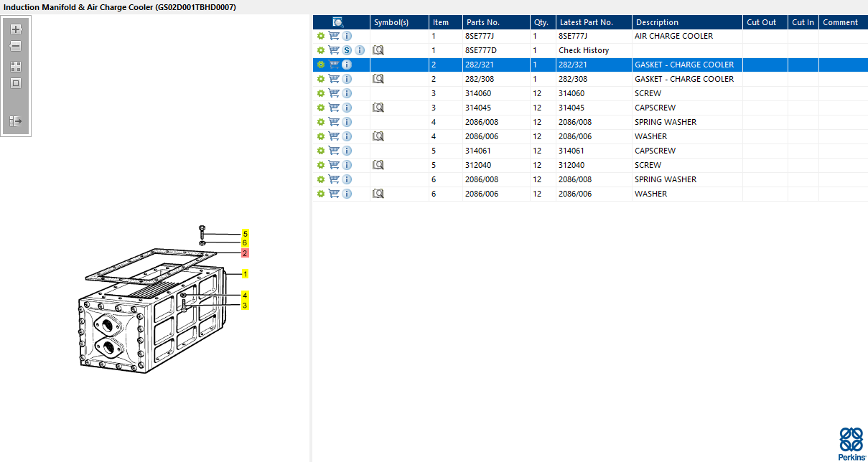Open the symbol icon for 312040
The image size is (868, 462).
pyautogui.click(x=378, y=165)
